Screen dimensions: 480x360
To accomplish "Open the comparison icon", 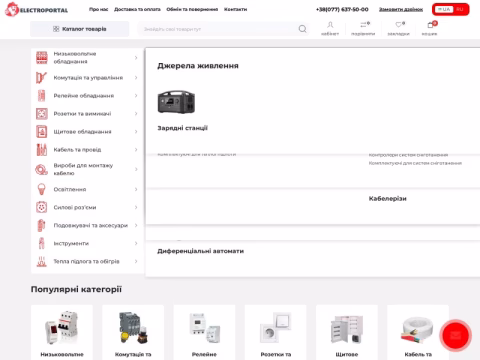I will tap(364, 24).
